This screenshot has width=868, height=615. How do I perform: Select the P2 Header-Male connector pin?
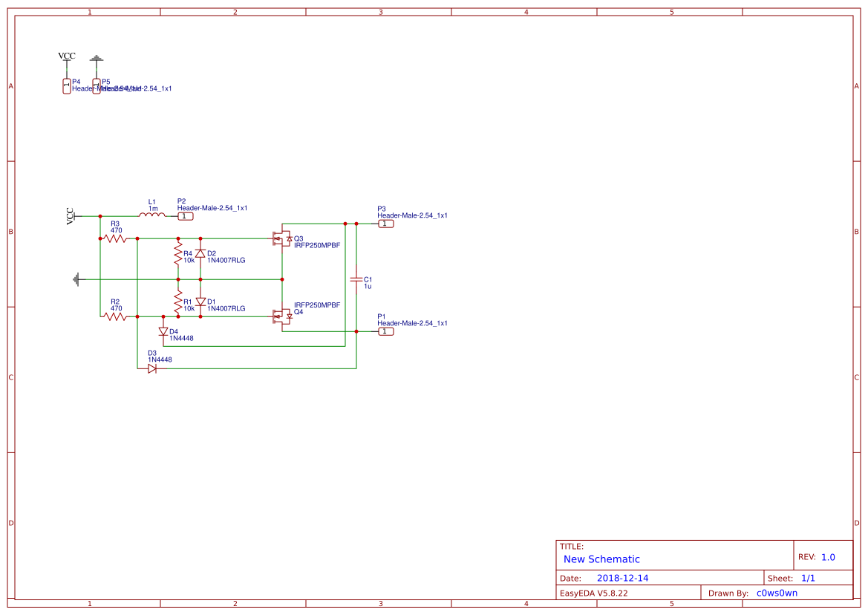[185, 215]
